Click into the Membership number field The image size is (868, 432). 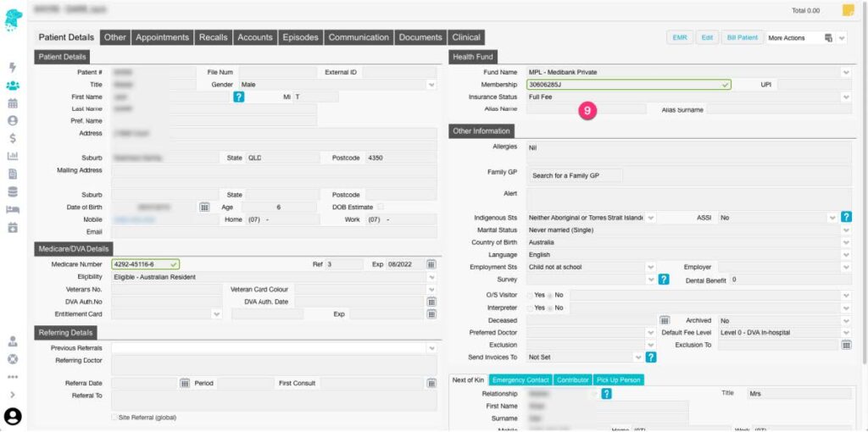coord(629,85)
